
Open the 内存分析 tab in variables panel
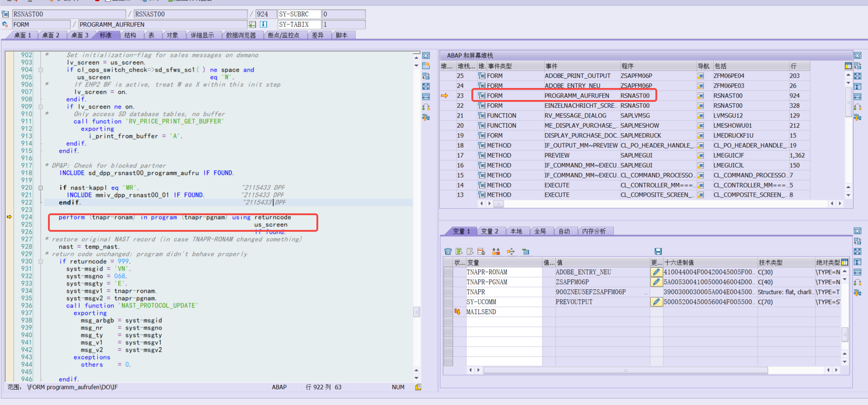(594, 231)
